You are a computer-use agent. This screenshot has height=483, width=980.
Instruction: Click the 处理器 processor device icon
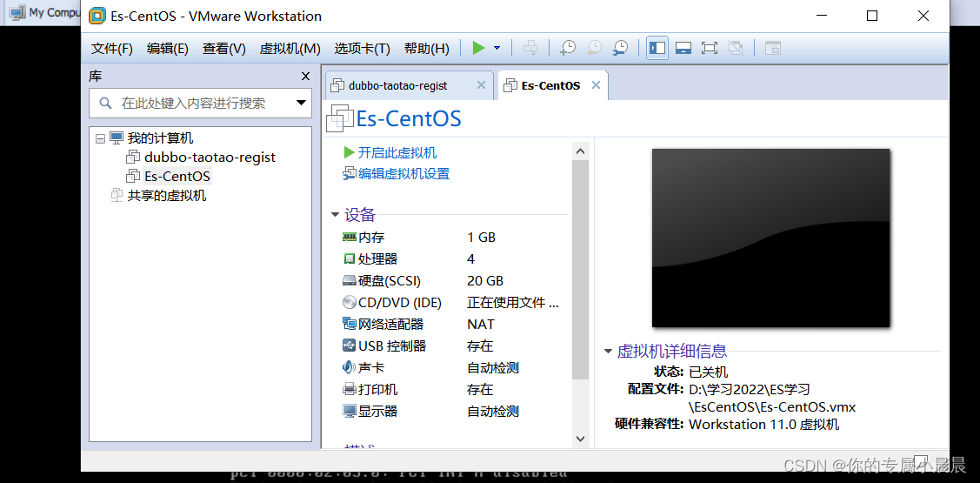coord(350,259)
